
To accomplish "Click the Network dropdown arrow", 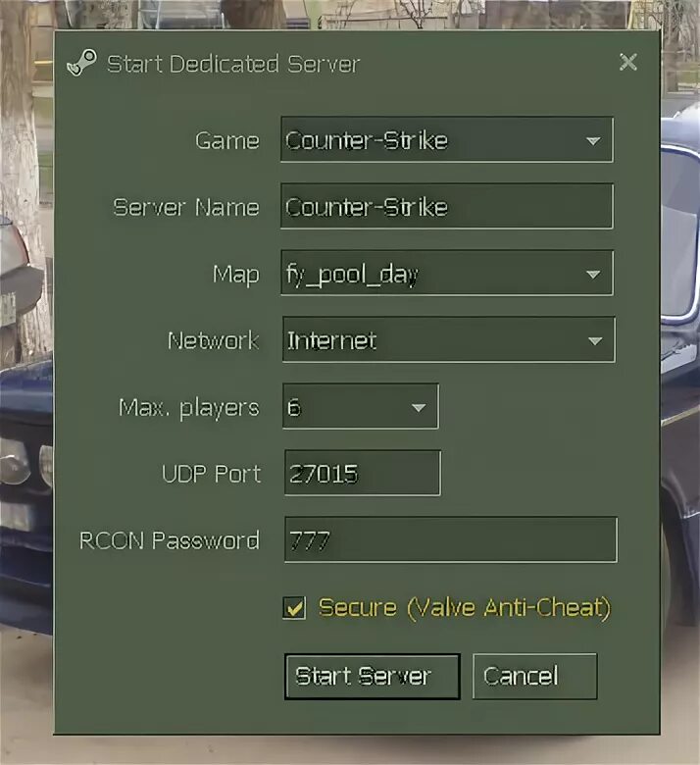I will coord(595,341).
